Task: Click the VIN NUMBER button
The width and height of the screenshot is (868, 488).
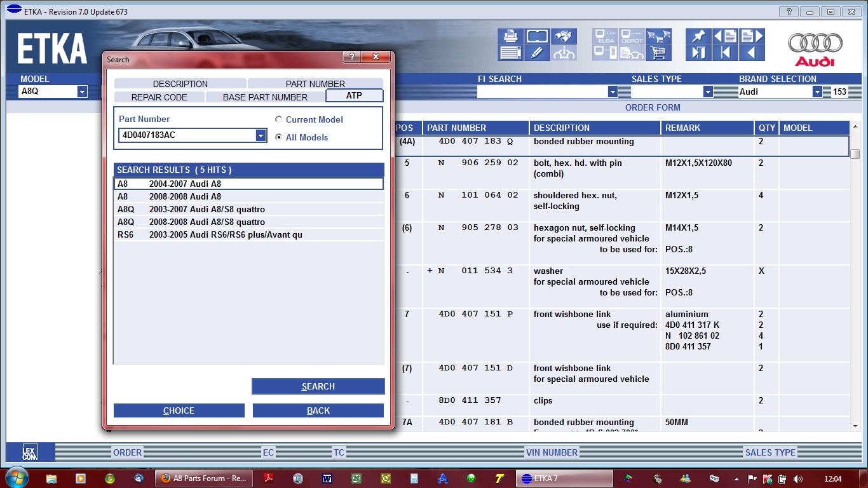Action: (x=552, y=452)
